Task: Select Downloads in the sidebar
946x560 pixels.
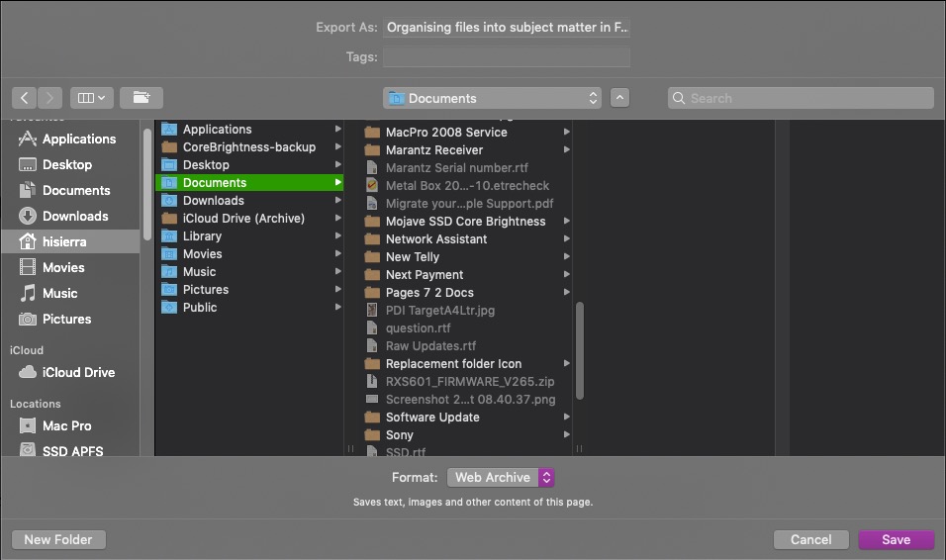Action: tap(70, 216)
